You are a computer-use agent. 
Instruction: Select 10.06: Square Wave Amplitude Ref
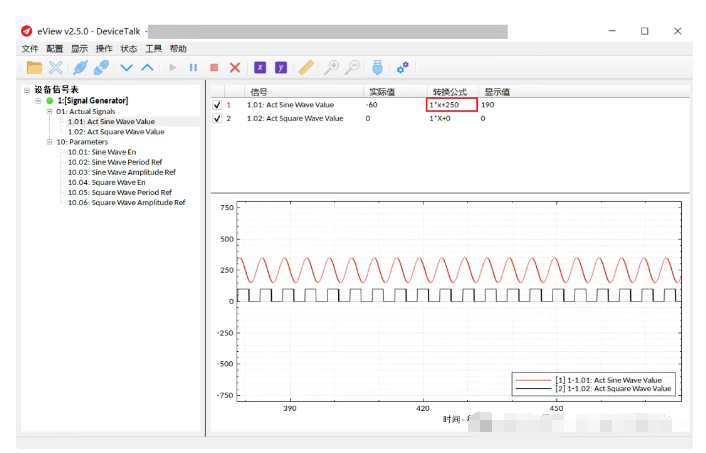coord(127,203)
